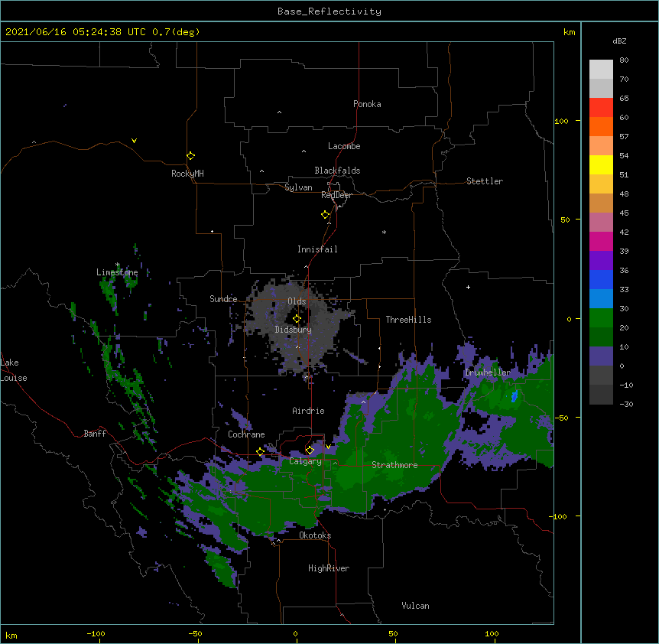Click the yellow V marker northwest of RockyMH
Image resolution: width=659 pixels, height=644 pixels.
point(134,141)
